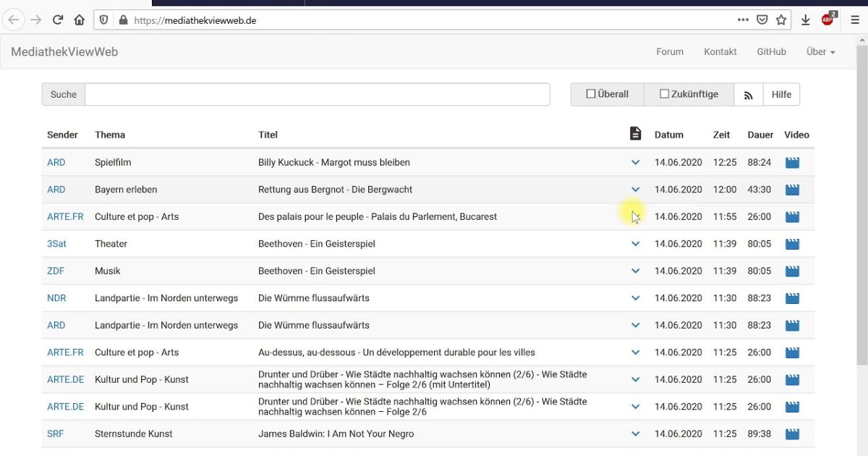Check the Zukünftige filter
This screenshot has height=456, width=868.
[663, 93]
